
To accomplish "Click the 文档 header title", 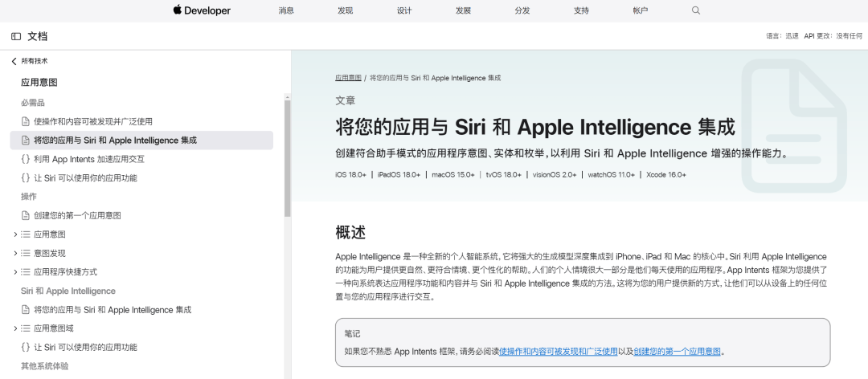I will (38, 36).
